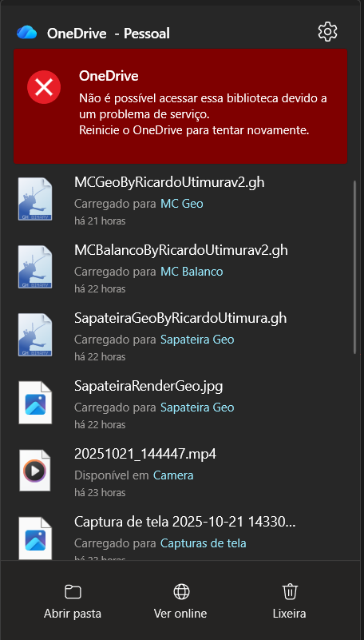Select file name MCGeoByRicardoUtimurav2.gh
Image resolution: width=364 pixels, height=640 pixels.
[169, 182]
